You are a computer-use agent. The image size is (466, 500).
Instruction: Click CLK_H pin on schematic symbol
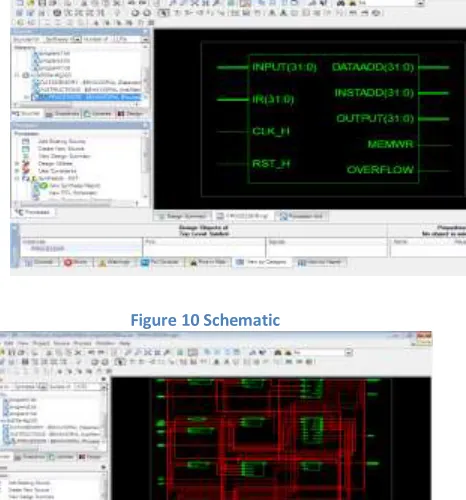(271, 131)
